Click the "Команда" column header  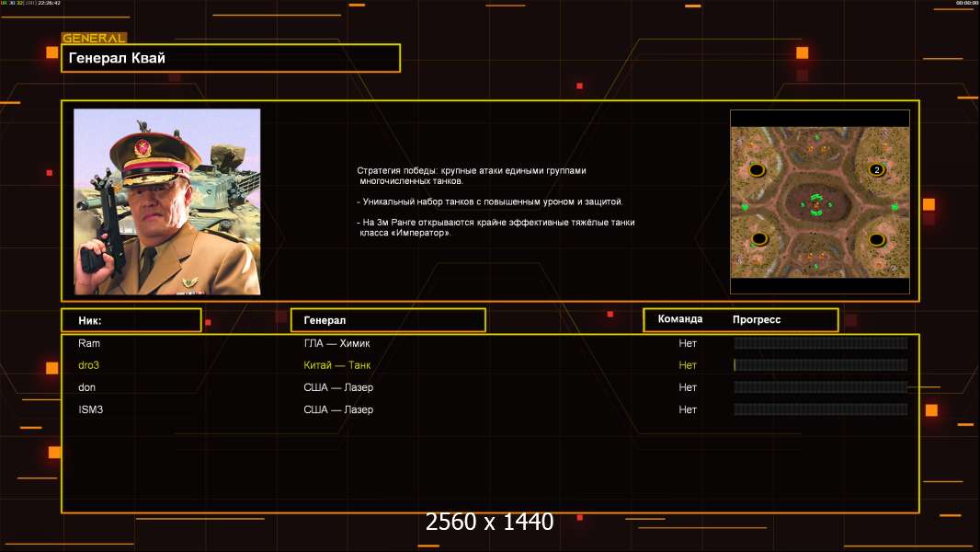(680, 319)
